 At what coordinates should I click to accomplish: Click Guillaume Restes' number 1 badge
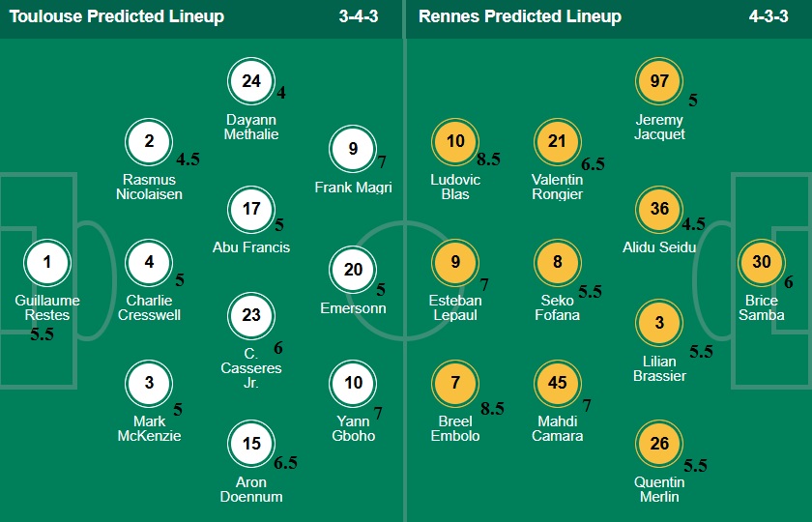[47, 261]
